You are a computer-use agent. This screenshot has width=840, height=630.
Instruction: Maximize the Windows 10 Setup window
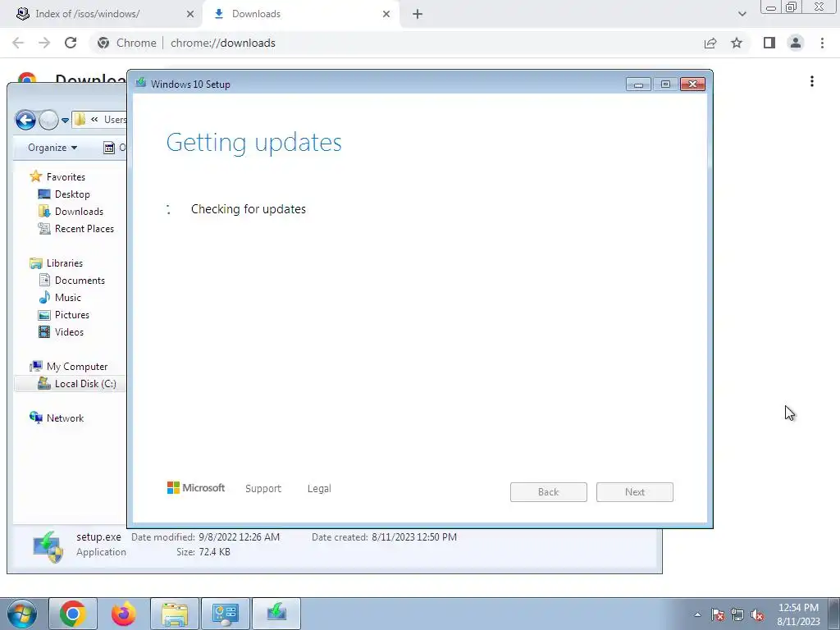665,84
